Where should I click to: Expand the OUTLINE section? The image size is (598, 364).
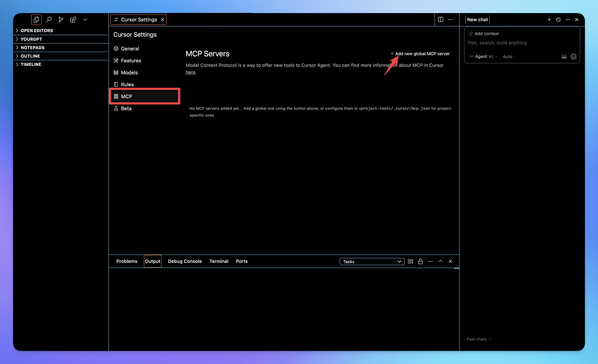click(x=61, y=56)
